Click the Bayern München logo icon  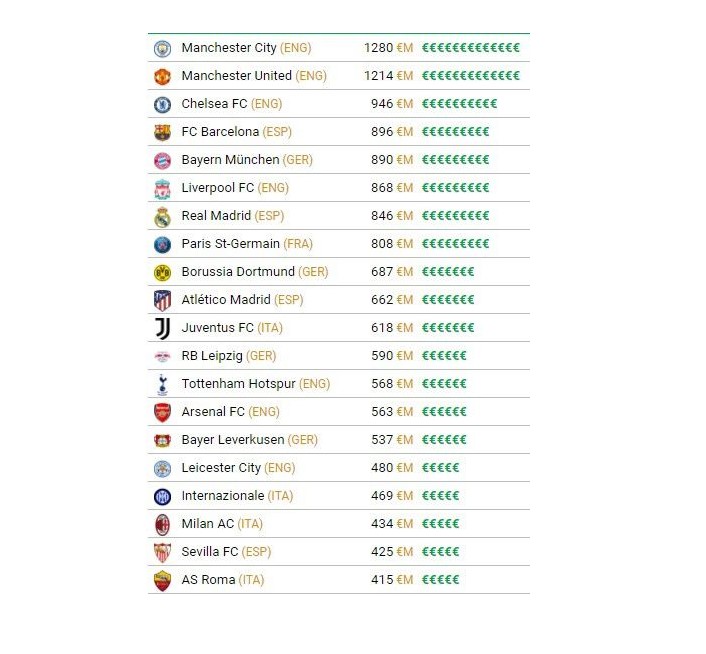coord(162,160)
